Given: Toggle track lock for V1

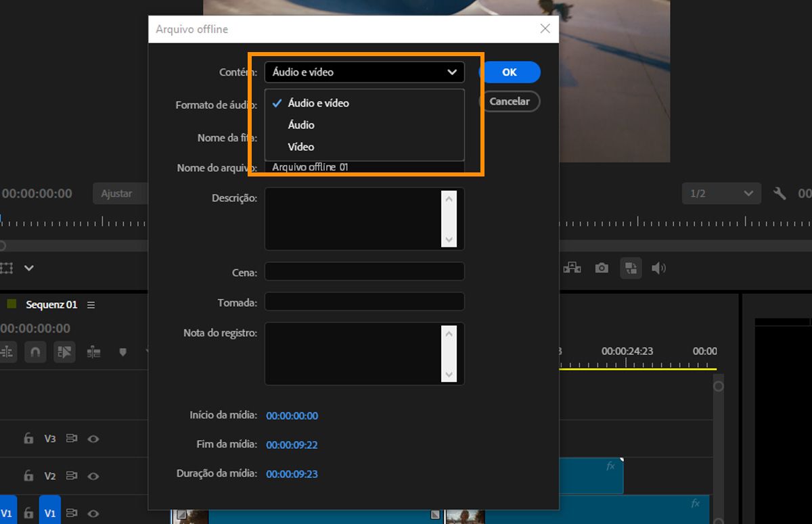Looking at the screenshot, I should click(x=28, y=513).
